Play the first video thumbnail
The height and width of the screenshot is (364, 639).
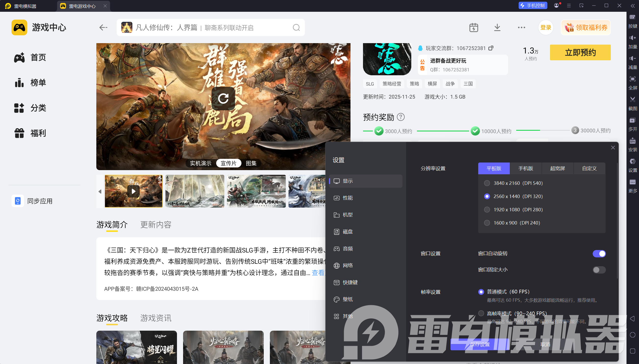(x=134, y=191)
